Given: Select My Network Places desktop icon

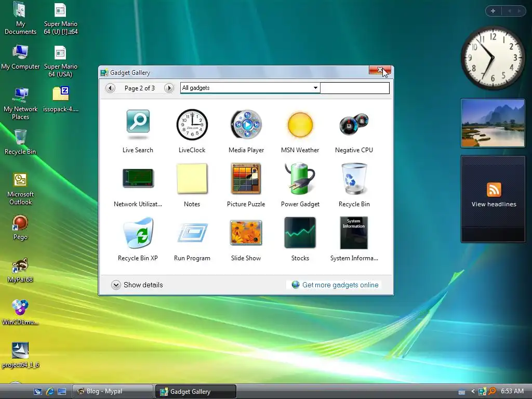Looking at the screenshot, I should point(20,103).
